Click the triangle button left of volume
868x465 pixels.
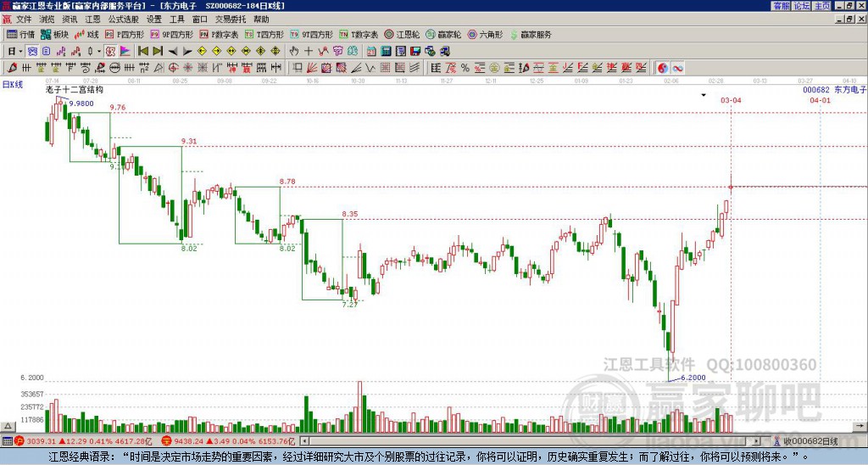tap(7, 426)
